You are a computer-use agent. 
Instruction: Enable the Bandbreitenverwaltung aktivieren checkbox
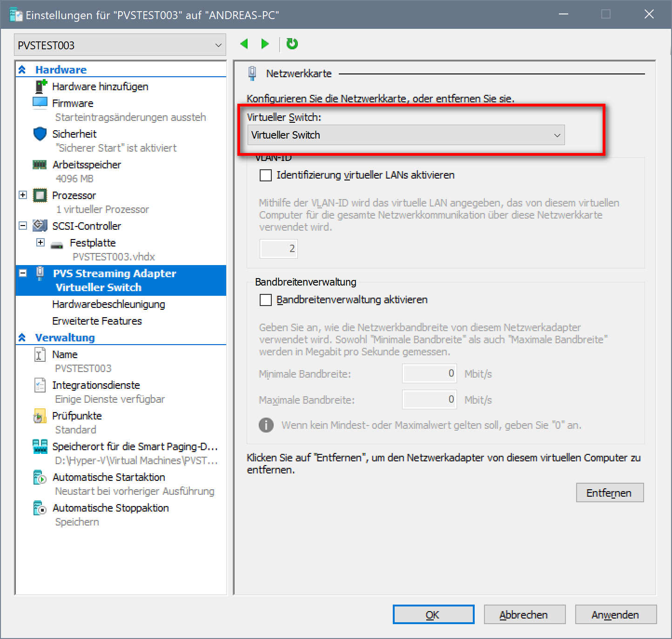pyautogui.click(x=266, y=300)
